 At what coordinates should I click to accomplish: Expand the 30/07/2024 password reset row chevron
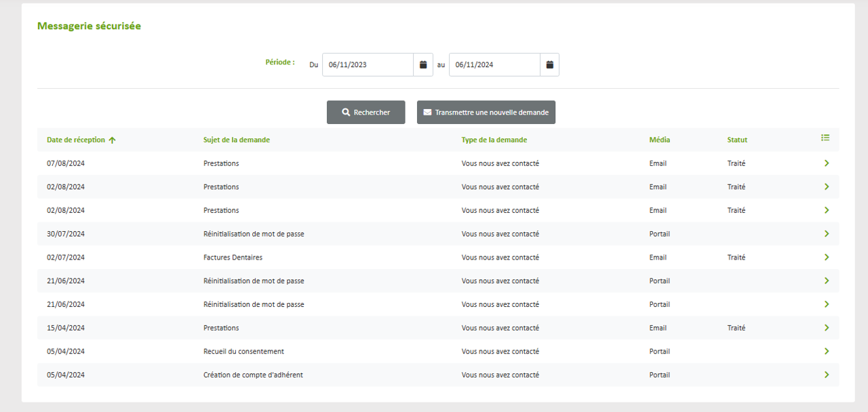pos(827,234)
